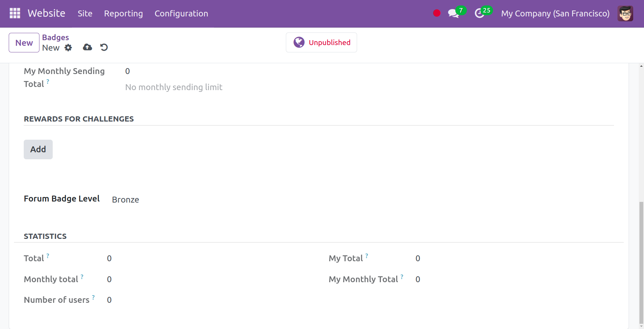
Task: Click the vertical scrollbar thumb
Action: click(x=641, y=262)
